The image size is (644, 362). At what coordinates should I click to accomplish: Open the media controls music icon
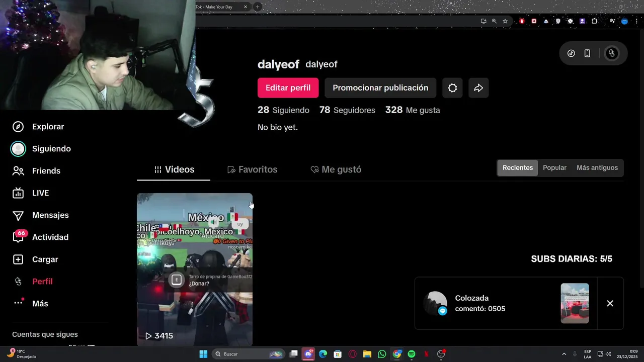click(x=612, y=21)
